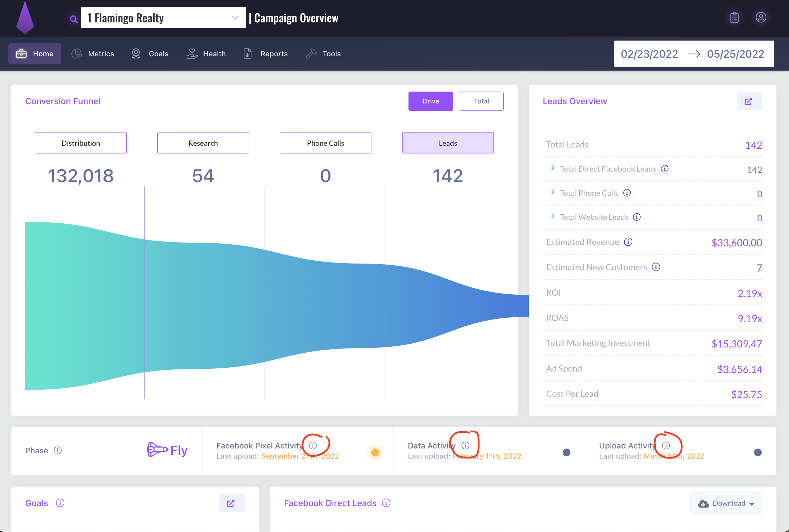The height and width of the screenshot is (532, 789).
Task: Click the purple search magnifier icon
Action: pyautogui.click(x=73, y=19)
